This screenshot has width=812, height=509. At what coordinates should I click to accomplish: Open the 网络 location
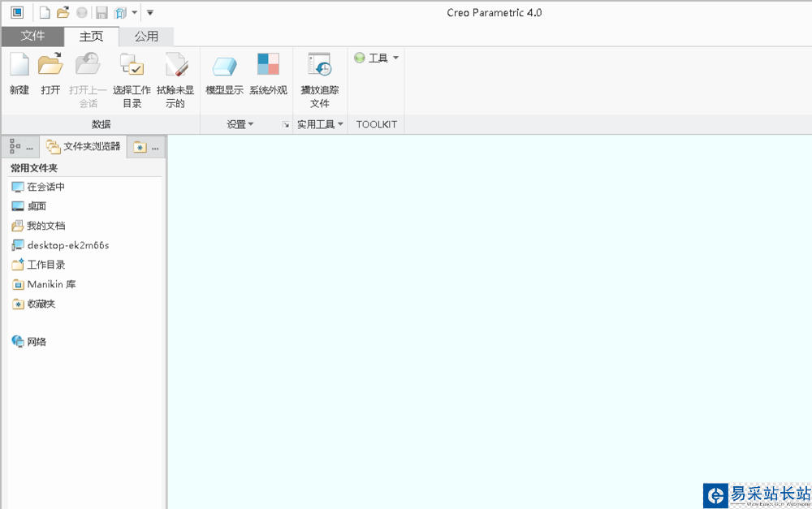(x=29, y=342)
